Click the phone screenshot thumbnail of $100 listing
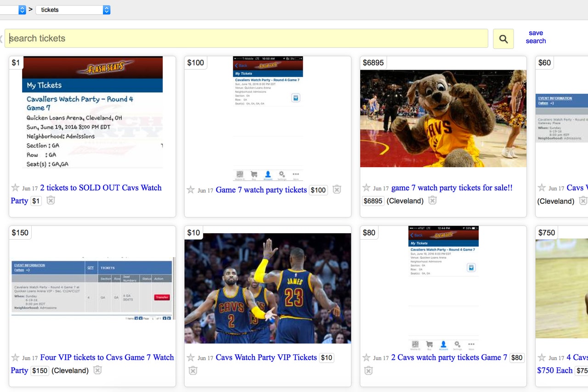This screenshot has height=392, width=588. (268, 119)
